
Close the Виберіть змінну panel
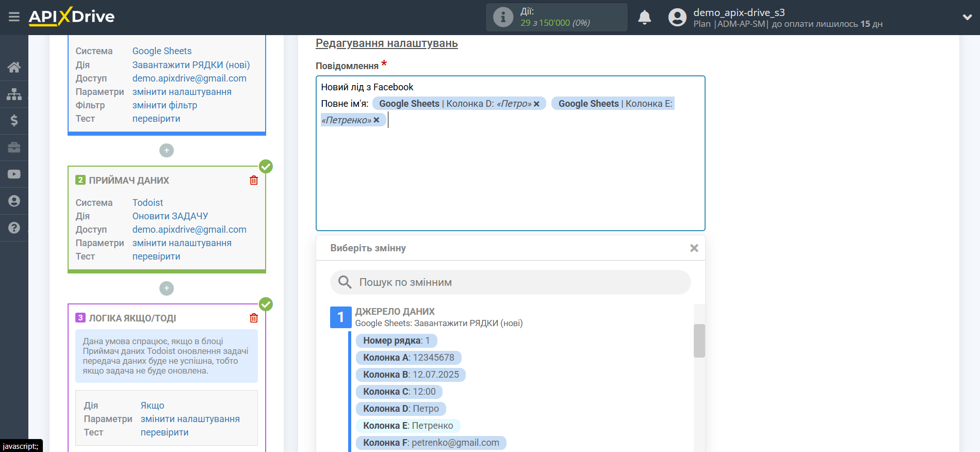[x=694, y=248]
